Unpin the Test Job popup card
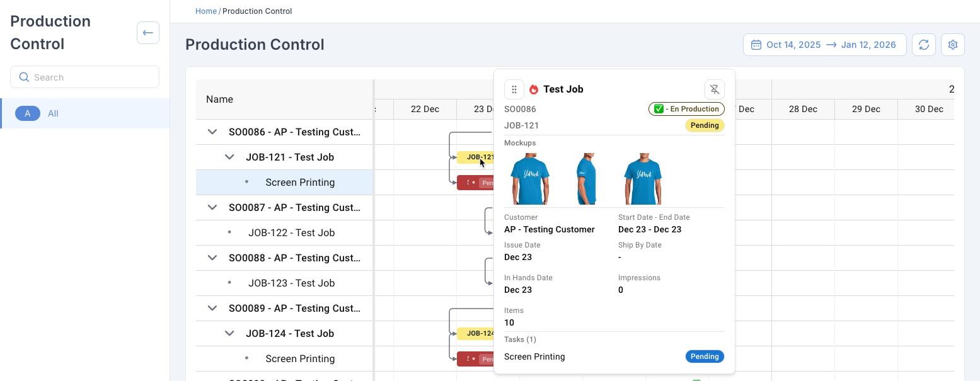Viewport: 980px width, 381px height. click(714, 89)
